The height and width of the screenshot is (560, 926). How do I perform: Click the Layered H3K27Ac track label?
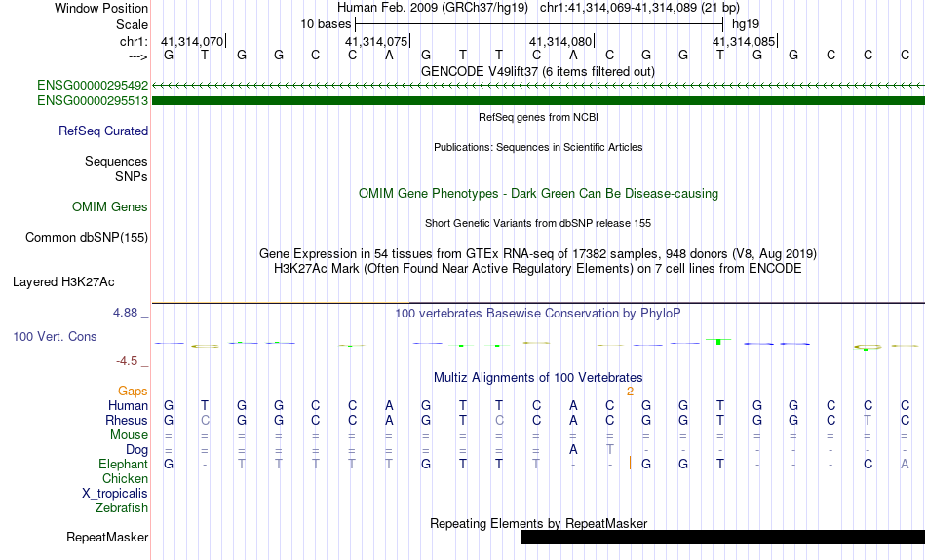point(63,282)
